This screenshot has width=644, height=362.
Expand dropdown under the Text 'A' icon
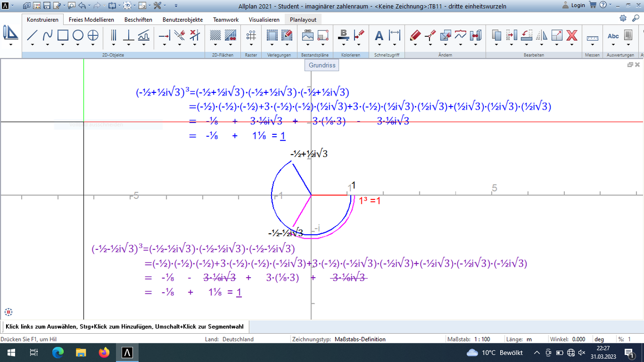(379, 44)
